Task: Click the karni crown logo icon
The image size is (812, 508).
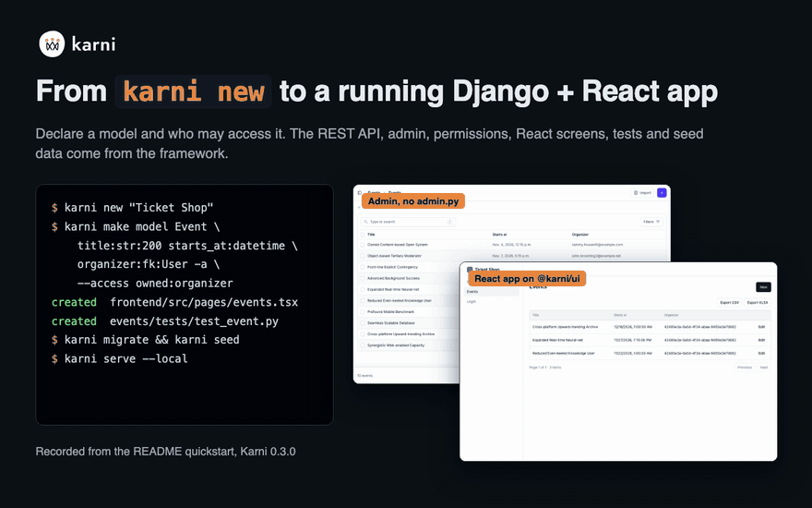Action: click(x=52, y=44)
